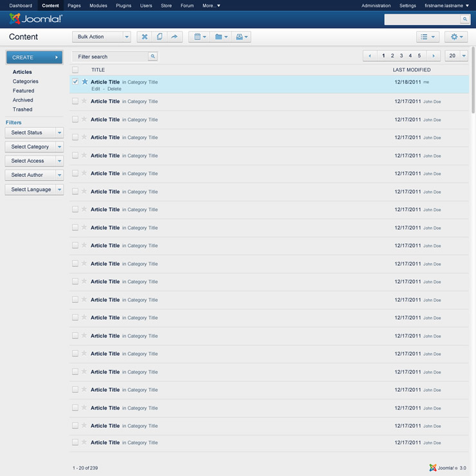The width and height of the screenshot is (476, 476).
Task: Open the folder icon dropdown in the toolbar
Action: (x=221, y=37)
